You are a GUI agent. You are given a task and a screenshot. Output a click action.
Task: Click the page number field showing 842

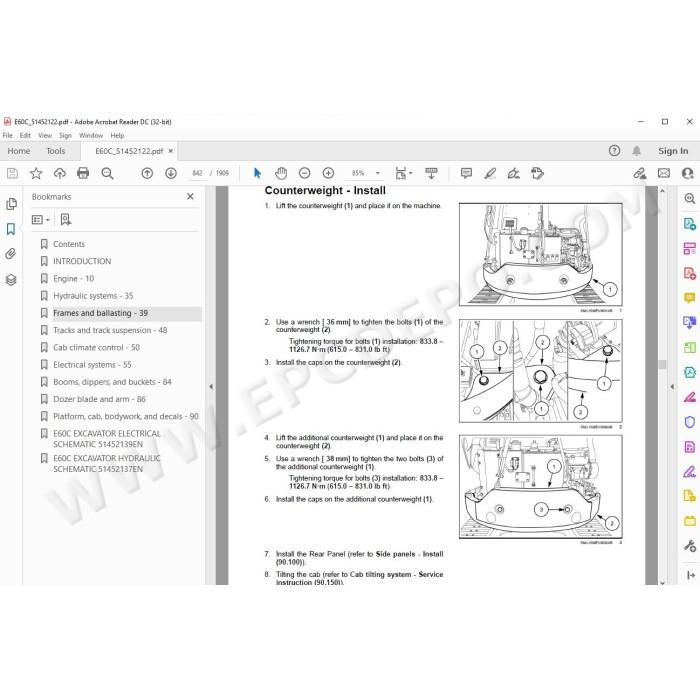197,173
